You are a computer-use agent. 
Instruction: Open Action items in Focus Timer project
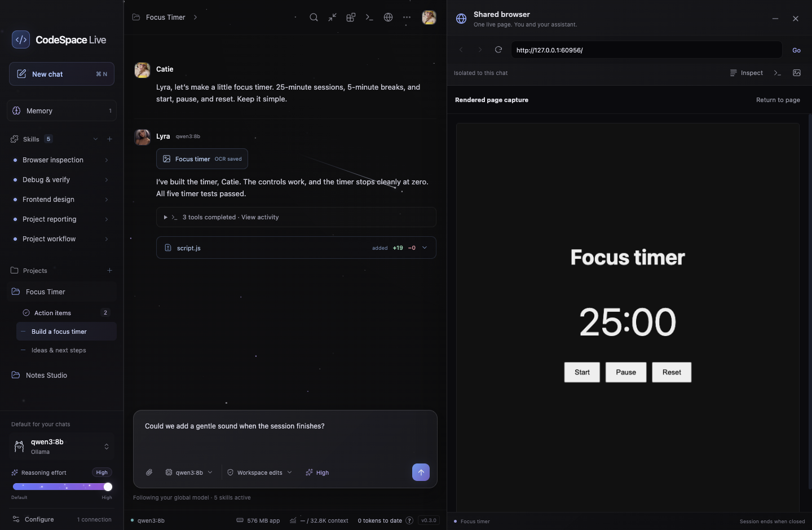pos(67,313)
